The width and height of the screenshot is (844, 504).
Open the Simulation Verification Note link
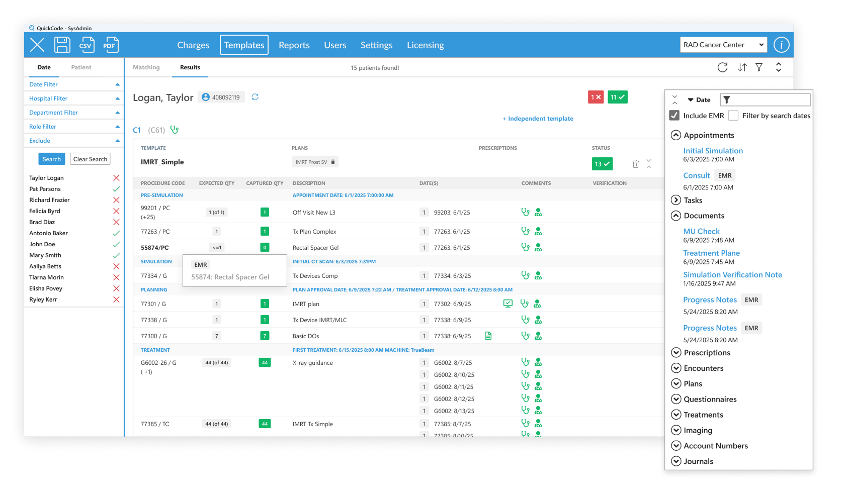pyautogui.click(x=732, y=275)
